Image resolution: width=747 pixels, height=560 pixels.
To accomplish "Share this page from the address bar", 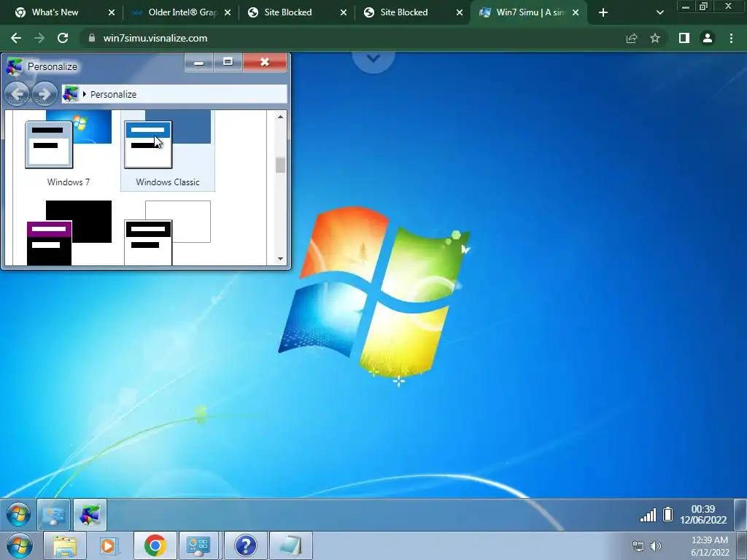I will [632, 38].
